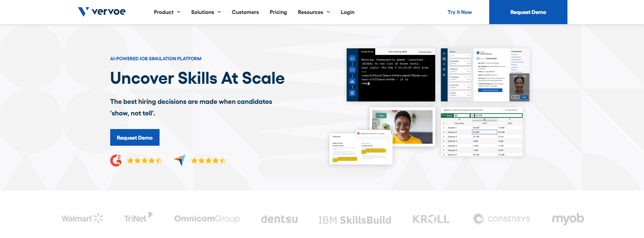644x238 pixels.
Task: Expand the Solutions dropdown menu
Action: click(x=206, y=12)
